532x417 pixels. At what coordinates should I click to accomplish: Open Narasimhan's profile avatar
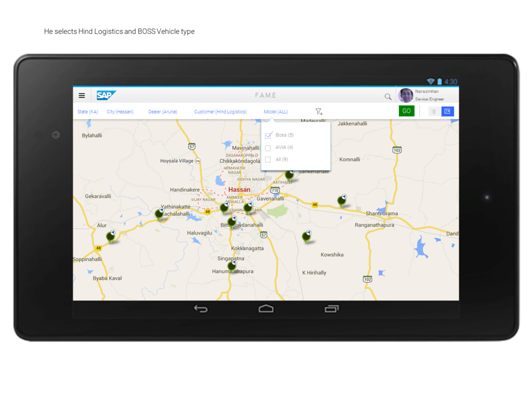coord(406,95)
